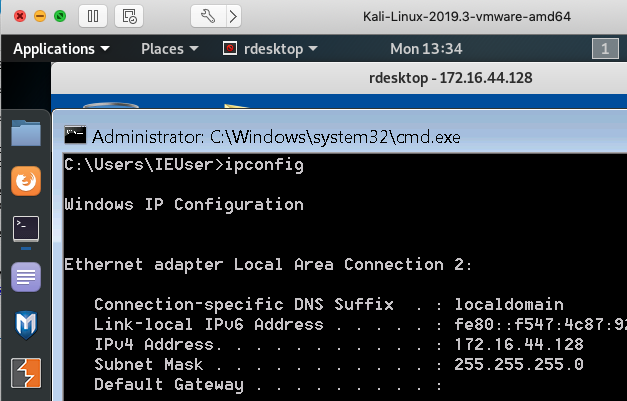Open the Applications menu
This screenshot has height=401, width=627.
point(61,49)
